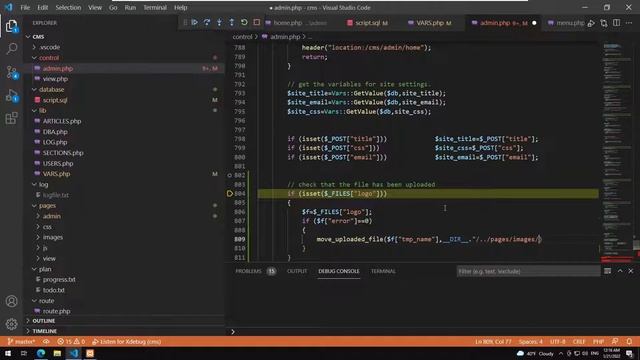Open the Selection menu
The height and width of the screenshot is (360, 640).
point(68,7)
